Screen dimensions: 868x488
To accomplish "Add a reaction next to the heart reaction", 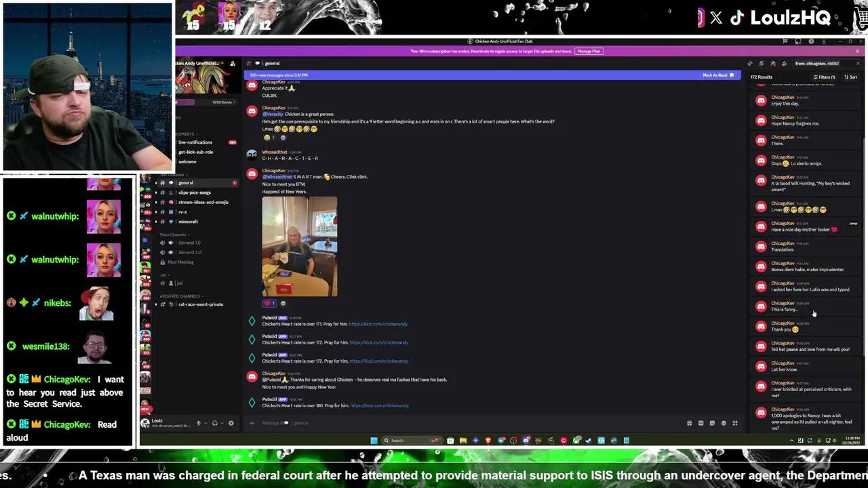I will coord(283,304).
